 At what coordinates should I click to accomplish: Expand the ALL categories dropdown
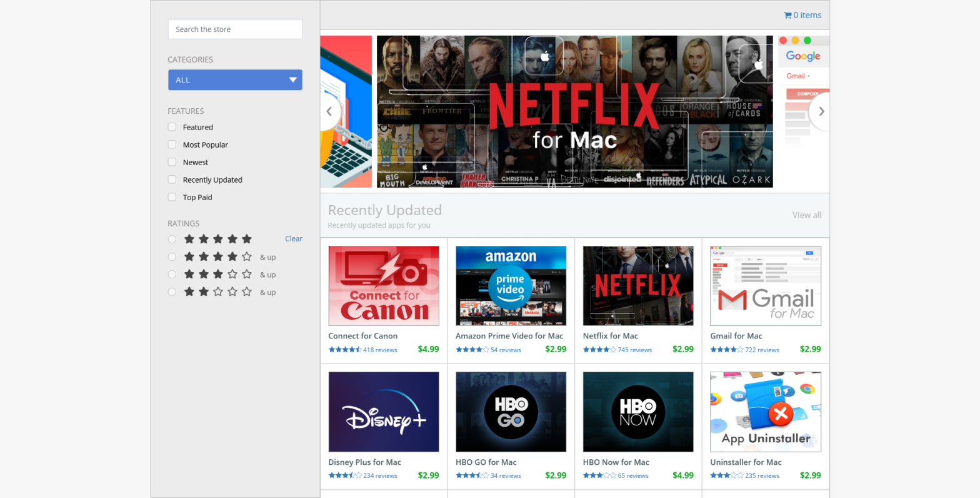click(x=235, y=80)
